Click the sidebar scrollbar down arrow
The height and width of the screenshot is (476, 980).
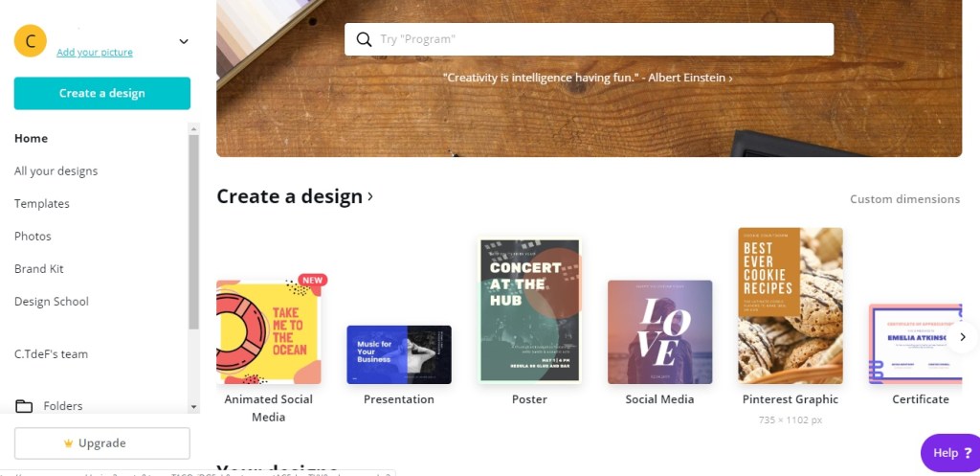[193, 406]
